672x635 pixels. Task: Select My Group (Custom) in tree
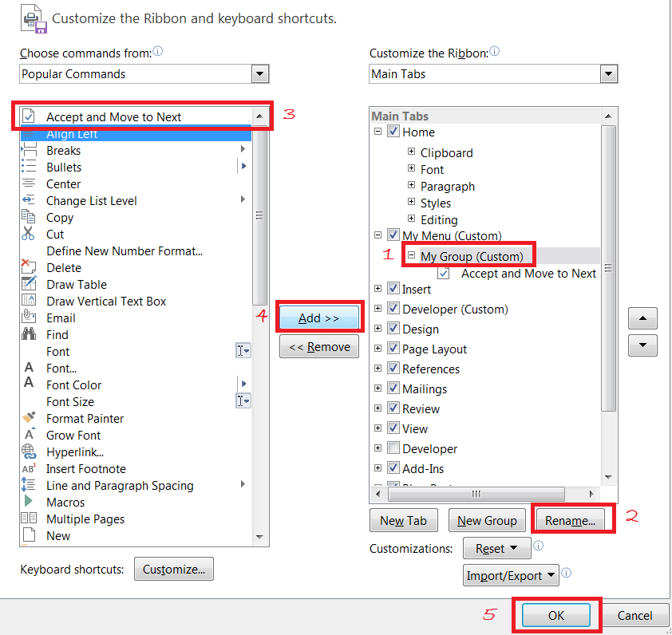(x=471, y=256)
